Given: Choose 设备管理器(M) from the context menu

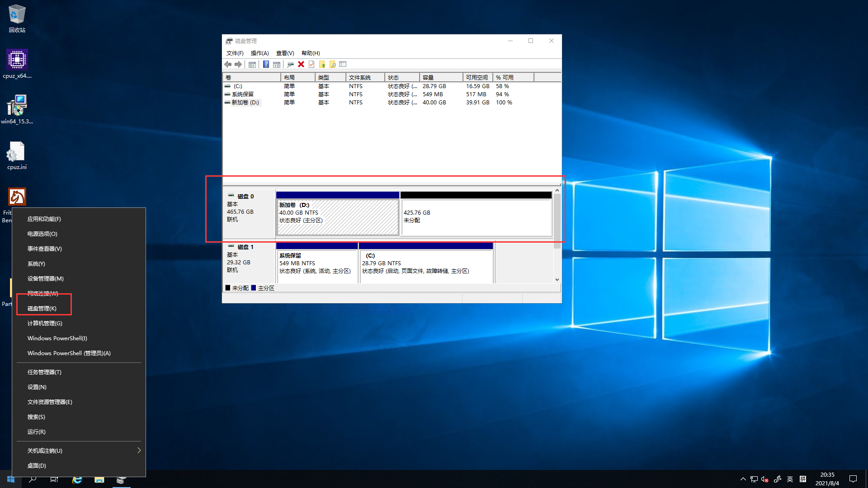Looking at the screenshot, I should (x=79, y=279).
